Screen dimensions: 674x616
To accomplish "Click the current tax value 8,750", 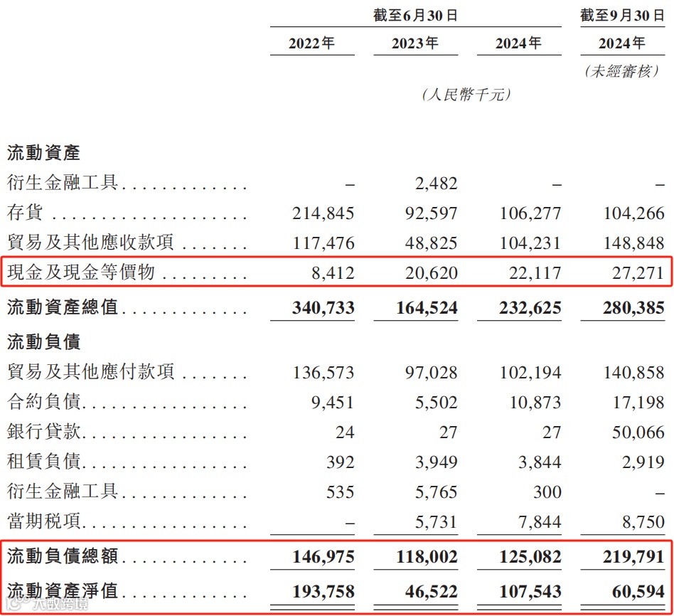I will [x=643, y=522].
